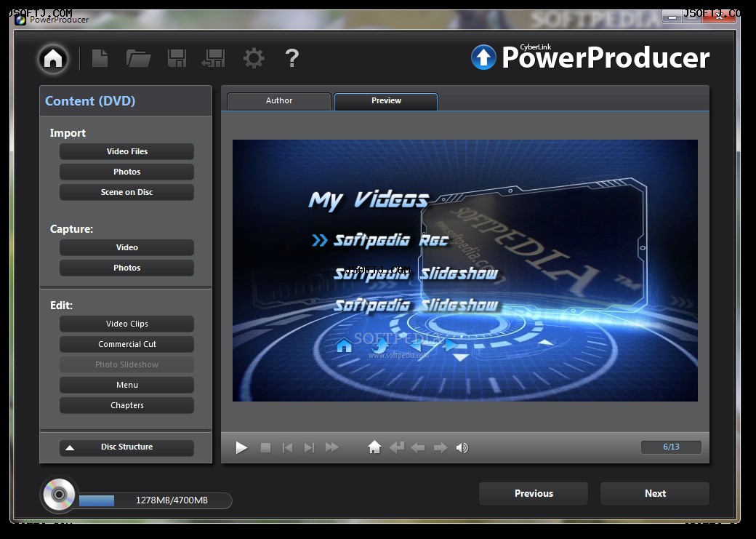Click the home icon inside the DVD menu preview
Image resolution: width=756 pixels, height=539 pixels.
pos(345,345)
